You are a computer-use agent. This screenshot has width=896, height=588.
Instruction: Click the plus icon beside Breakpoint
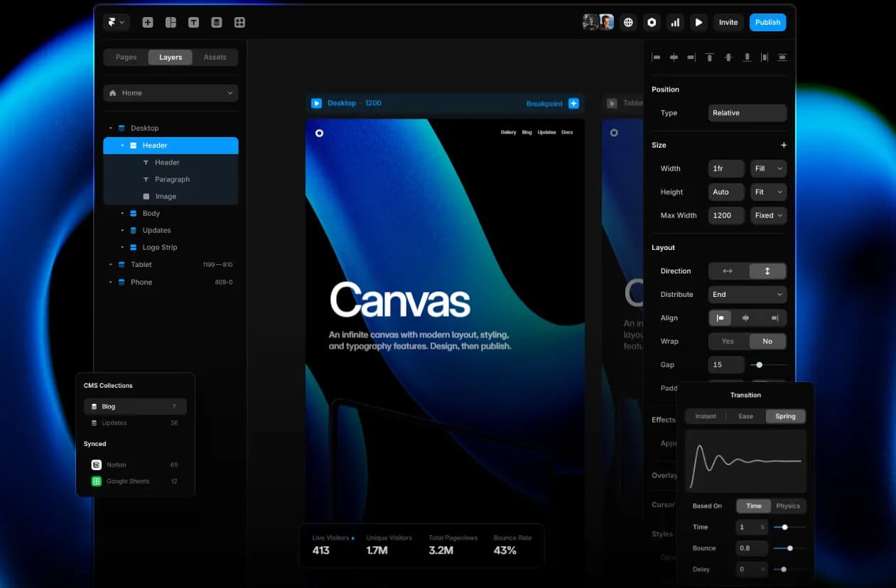click(573, 104)
